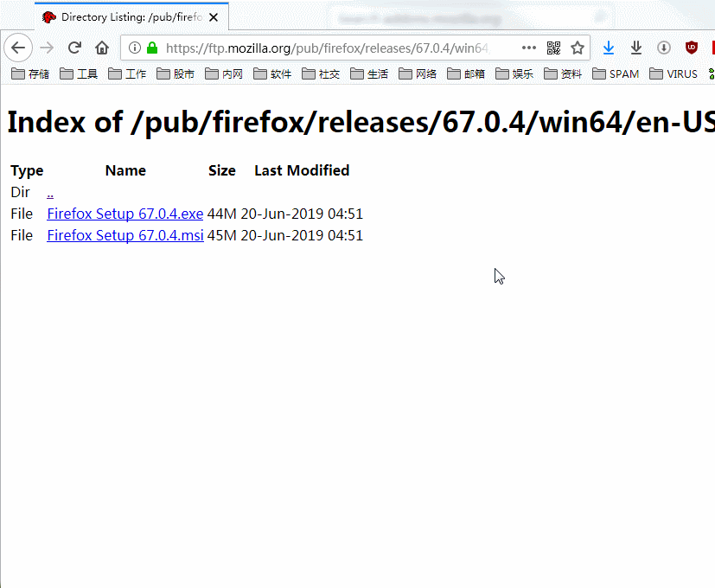Open the blue downloads arrow panel

tap(609, 48)
